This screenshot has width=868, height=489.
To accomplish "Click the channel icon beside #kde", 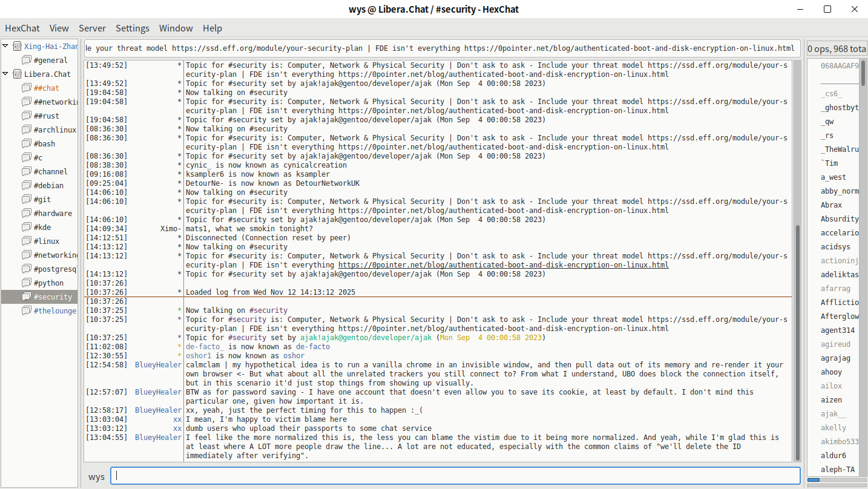I will click(x=26, y=228).
